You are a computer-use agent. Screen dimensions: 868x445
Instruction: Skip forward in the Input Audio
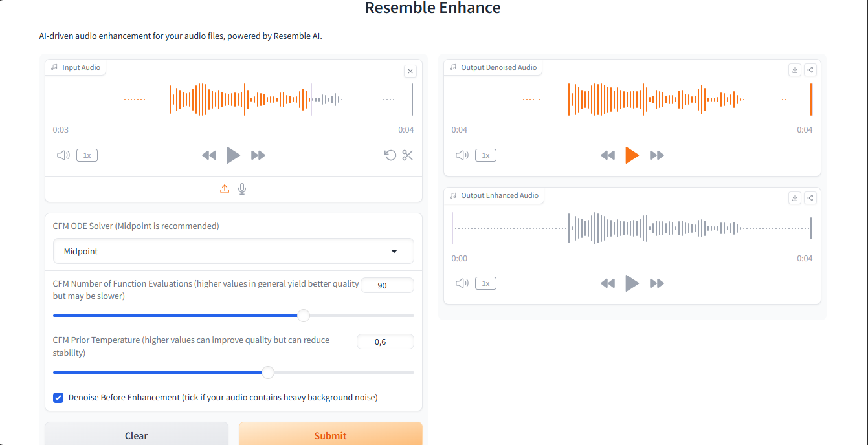(x=258, y=155)
